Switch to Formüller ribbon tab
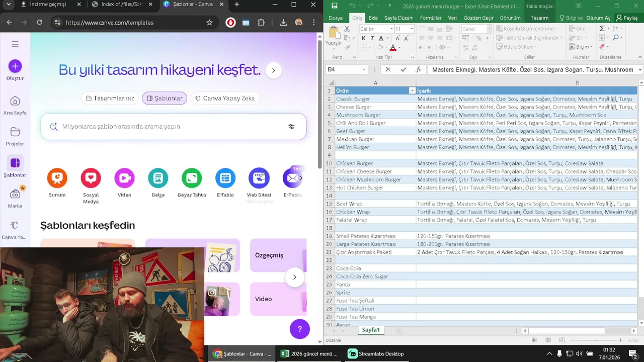This screenshot has height=362, width=644. point(431,18)
